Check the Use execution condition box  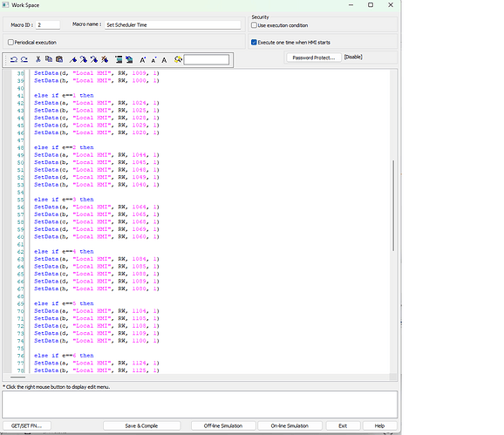click(255, 25)
